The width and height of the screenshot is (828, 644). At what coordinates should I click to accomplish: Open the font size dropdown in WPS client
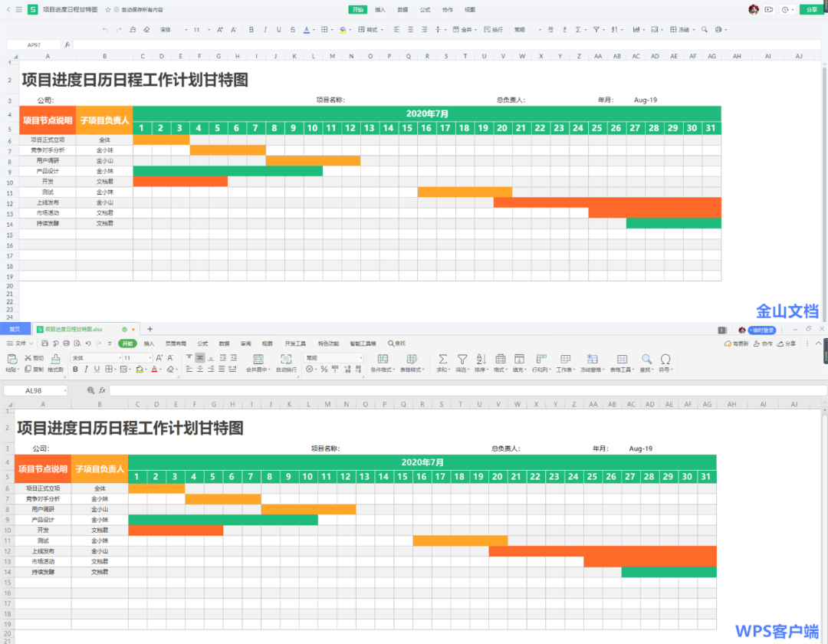coord(150,358)
